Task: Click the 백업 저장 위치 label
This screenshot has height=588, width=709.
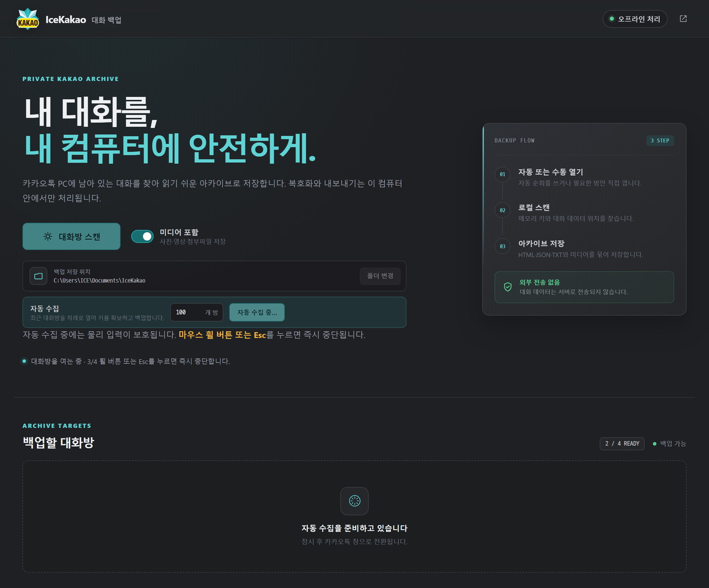Action: 72,272
